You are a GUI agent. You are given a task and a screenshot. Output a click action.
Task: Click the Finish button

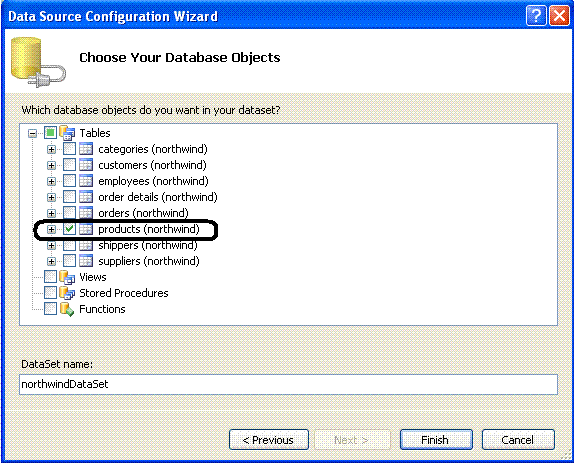tap(436, 440)
